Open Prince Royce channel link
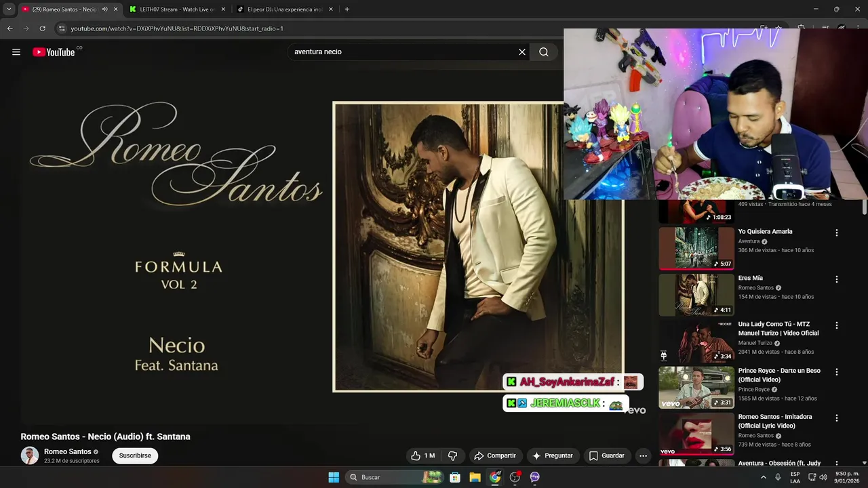Image resolution: width=868 pixels, height=488 pixels. click(754, 390)
